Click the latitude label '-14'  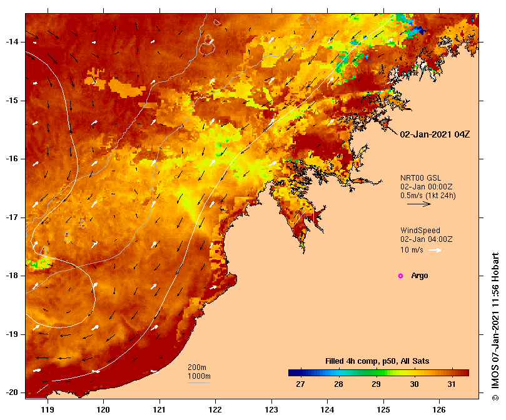(12, 42)
